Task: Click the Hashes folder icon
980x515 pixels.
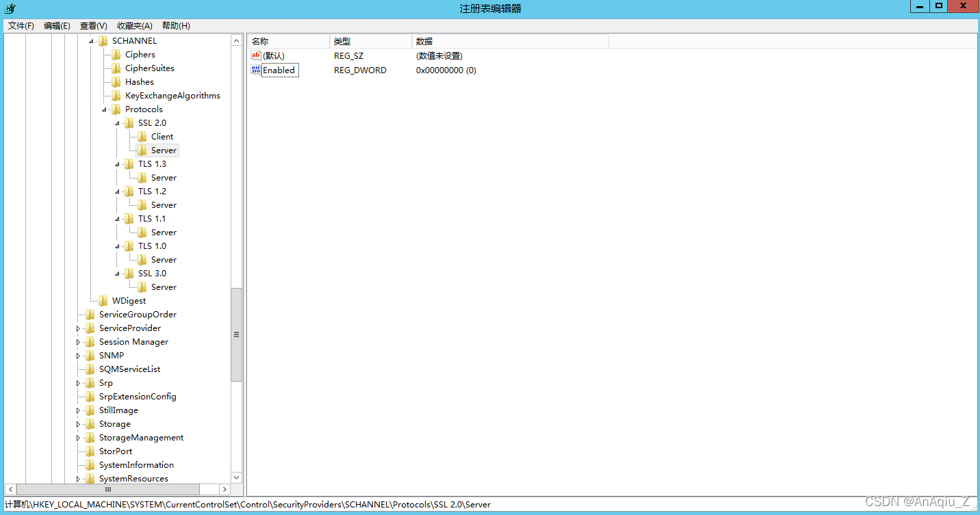Action: 116,82
